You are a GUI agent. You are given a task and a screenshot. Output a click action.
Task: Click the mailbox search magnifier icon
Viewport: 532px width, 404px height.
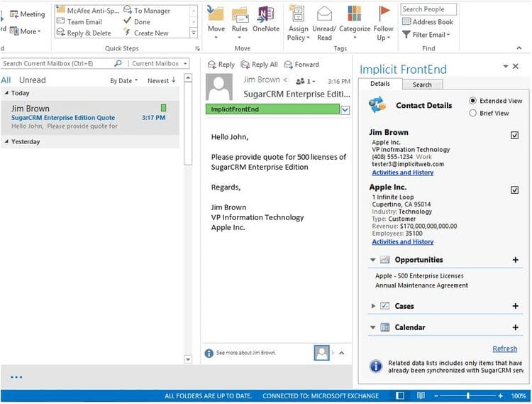118,63
